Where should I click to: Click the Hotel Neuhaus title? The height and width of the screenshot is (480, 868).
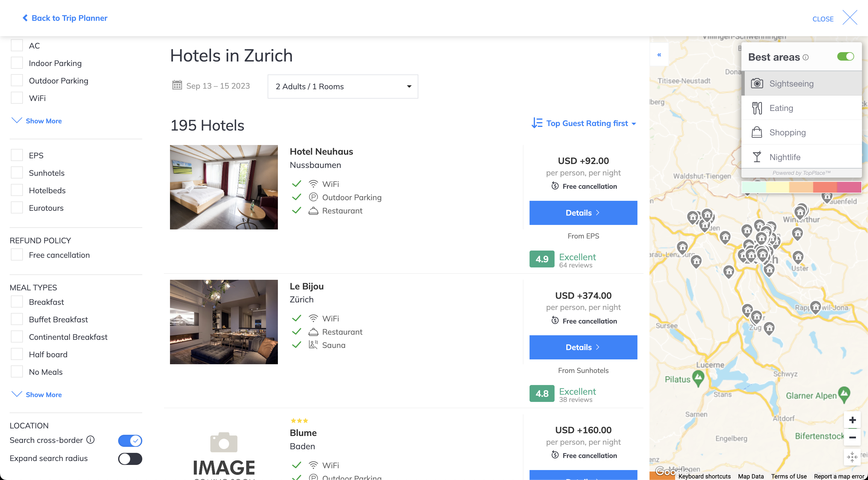coord(321,151)
